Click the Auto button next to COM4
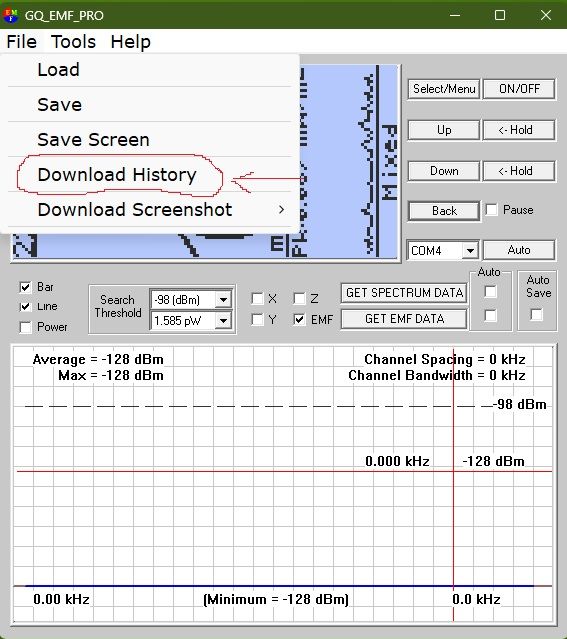The image size is (567, 639). coord(519,250)
